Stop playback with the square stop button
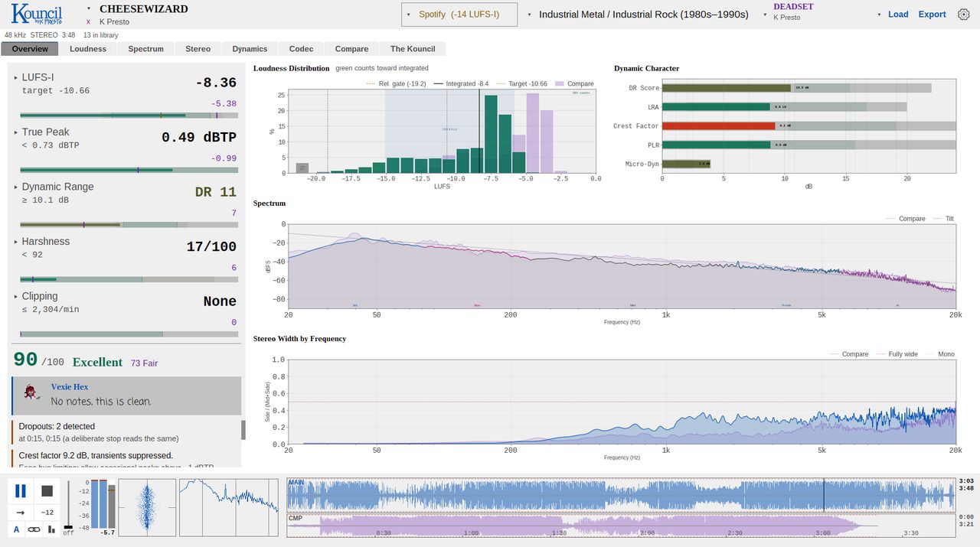Screen dimensions: 980x547 (47, 491)
